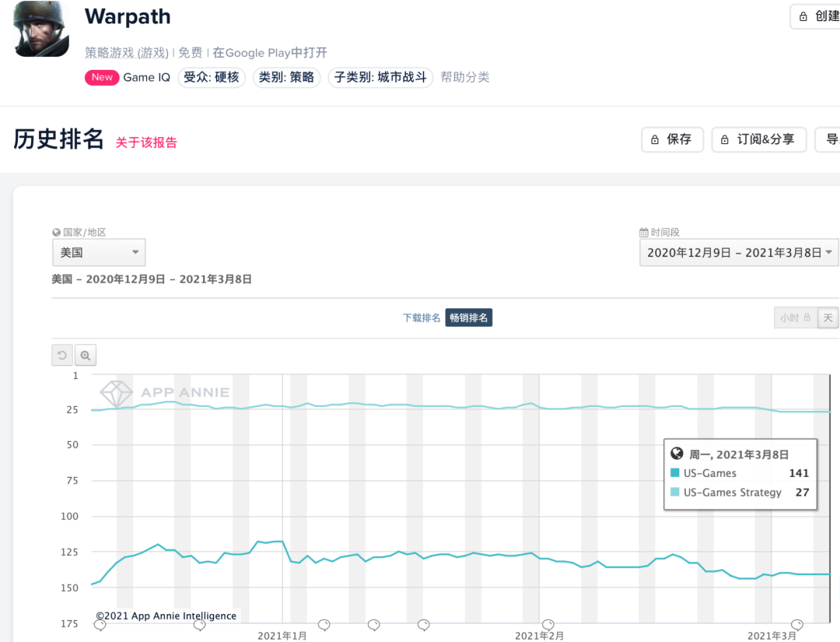Click the globe icon in chart tooltip
The height and width of the screenshot is (642, 840).
(x=677, y=454)
